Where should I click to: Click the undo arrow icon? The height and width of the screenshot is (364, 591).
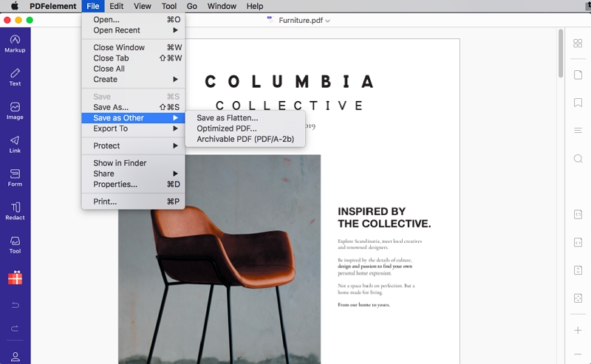pos(15,305)
